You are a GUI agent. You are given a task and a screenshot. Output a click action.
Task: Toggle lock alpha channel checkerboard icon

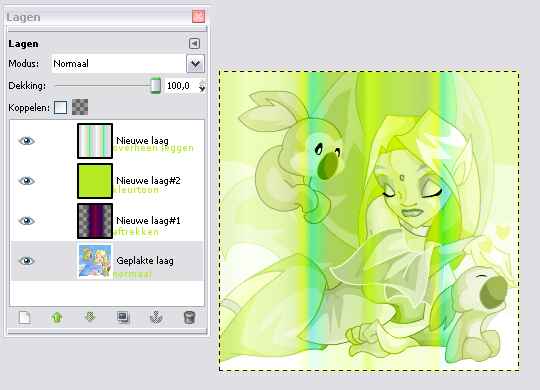click(80, 107)
